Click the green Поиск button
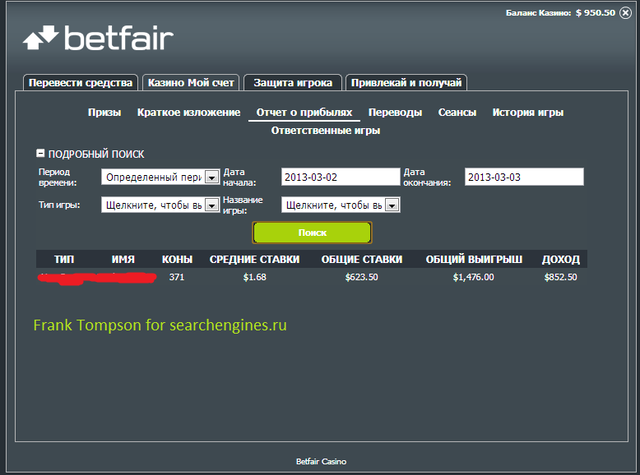Viewport: 640px width, 475px height. coord(312,232)
